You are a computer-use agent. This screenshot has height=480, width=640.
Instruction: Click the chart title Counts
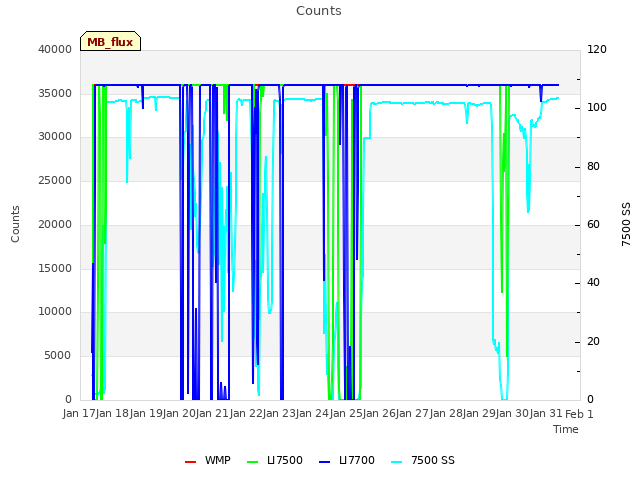[319, 11]
